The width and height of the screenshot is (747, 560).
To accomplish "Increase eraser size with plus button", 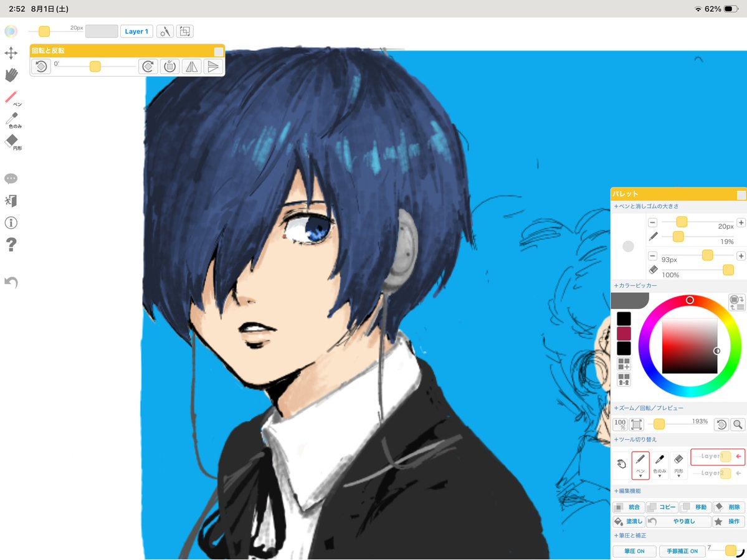I will (x=741, y=256).
